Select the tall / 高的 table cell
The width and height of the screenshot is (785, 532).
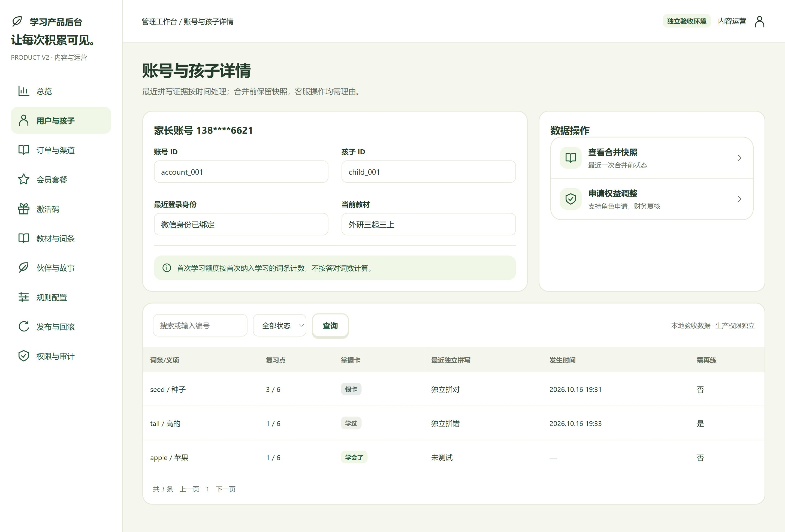click(165, 424)
